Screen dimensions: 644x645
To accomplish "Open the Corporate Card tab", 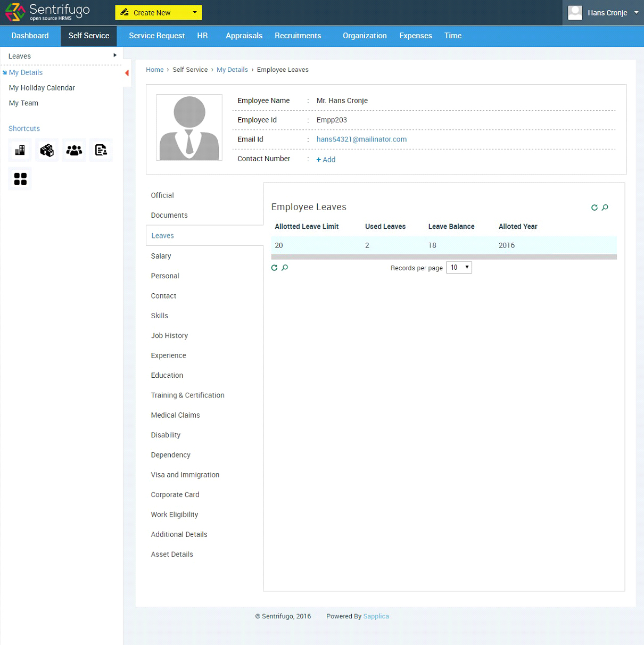I will [x=175, y=494].
